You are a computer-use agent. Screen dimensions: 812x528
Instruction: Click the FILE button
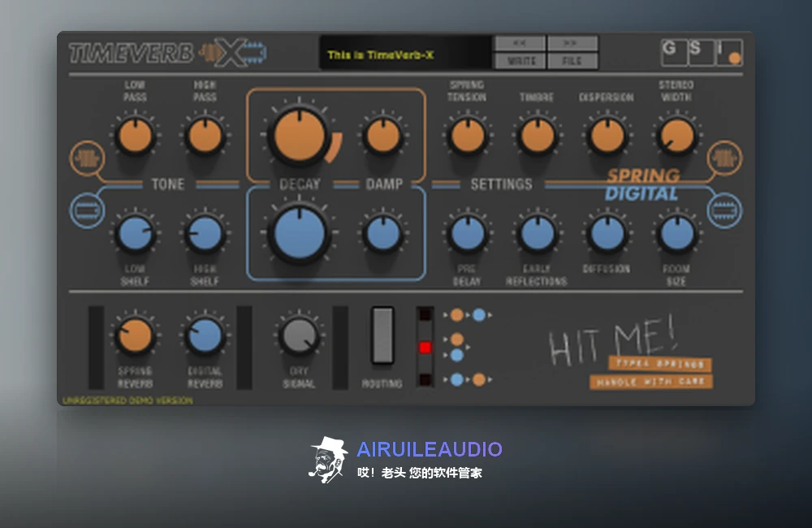(572, 61)
